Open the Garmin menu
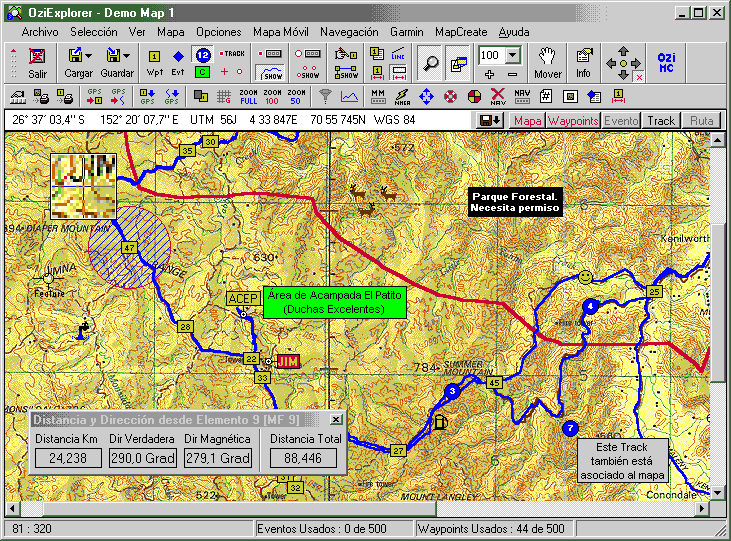 click(x=407, y=32)
